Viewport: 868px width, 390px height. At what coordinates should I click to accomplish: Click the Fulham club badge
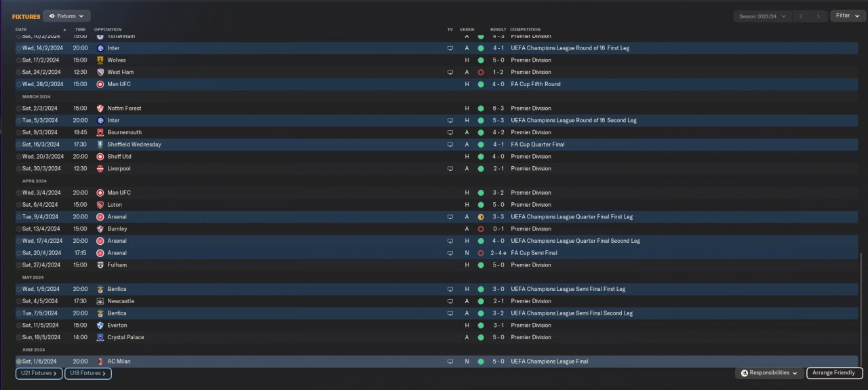click(100, 265)
